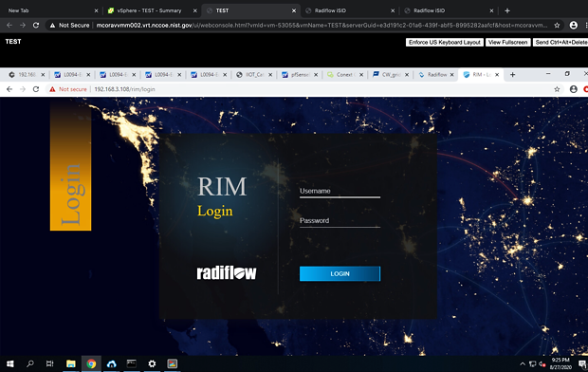Open the terminal app on taskbar

(132, 363)
